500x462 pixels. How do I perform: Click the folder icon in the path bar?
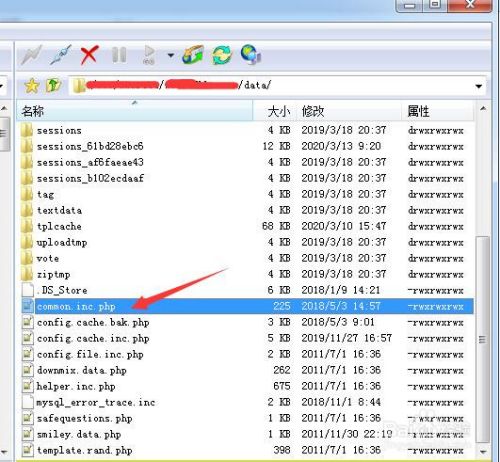pyautogui.click(x=79, y=86)
